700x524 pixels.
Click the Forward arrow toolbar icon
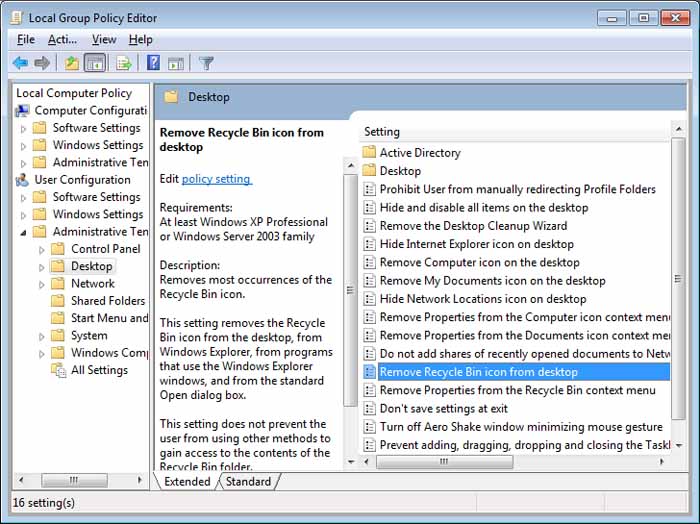click(42, 63)
